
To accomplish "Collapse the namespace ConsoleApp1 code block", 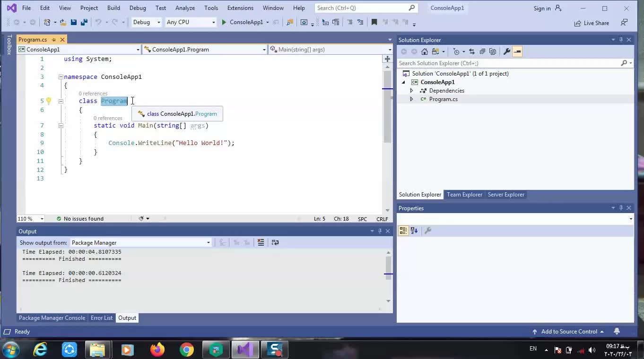I will coord(61,77).
